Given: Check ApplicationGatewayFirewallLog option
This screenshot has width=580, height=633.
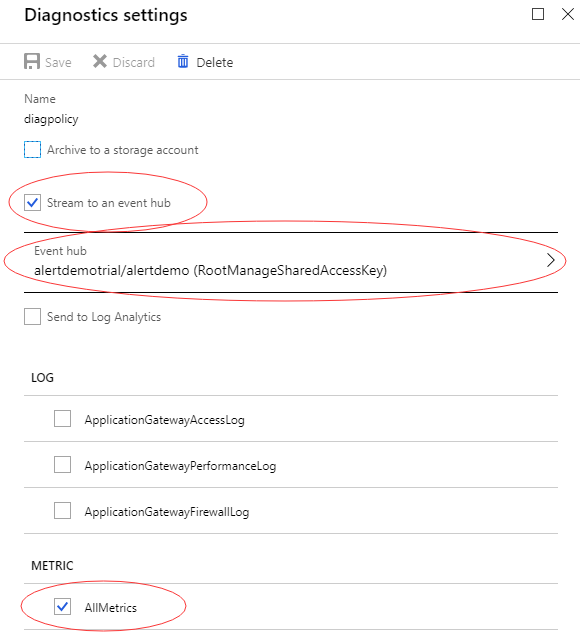Looking at the screenshot, I should click(63, 511).
